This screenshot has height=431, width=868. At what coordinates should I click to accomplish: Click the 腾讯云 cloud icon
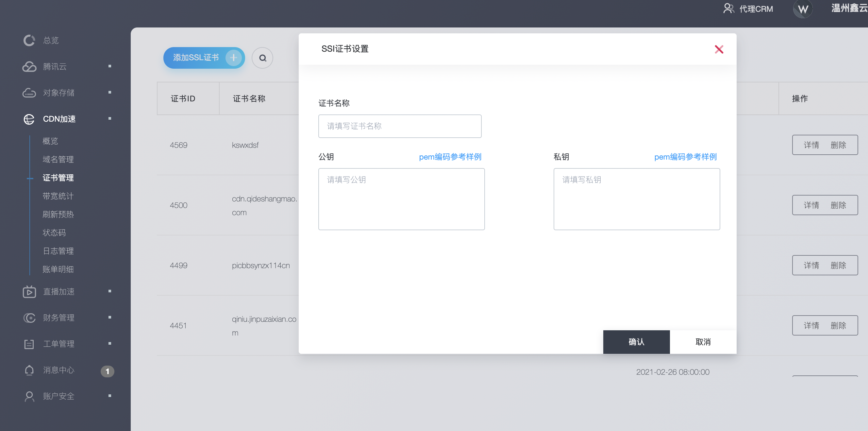29,67
